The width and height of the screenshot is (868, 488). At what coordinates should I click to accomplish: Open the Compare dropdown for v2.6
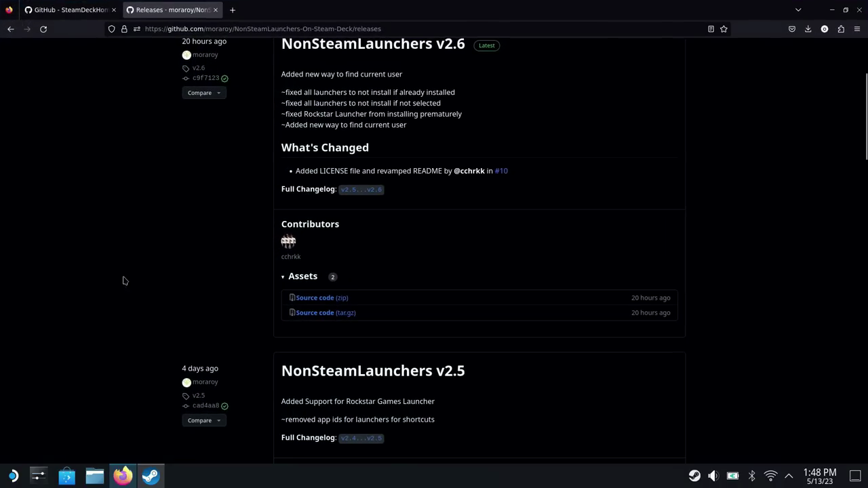204,93
